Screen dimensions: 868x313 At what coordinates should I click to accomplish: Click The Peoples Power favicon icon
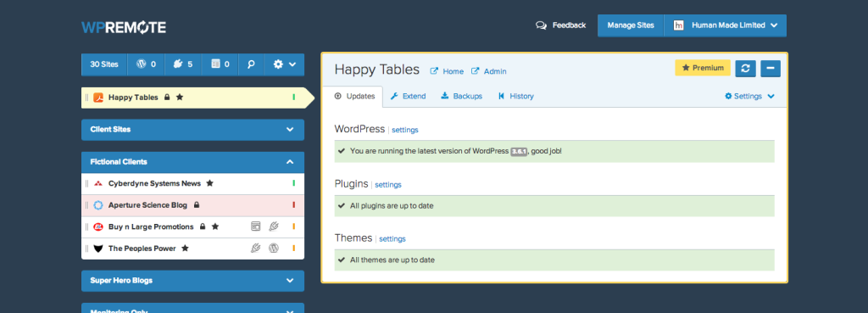pos(98,249)
